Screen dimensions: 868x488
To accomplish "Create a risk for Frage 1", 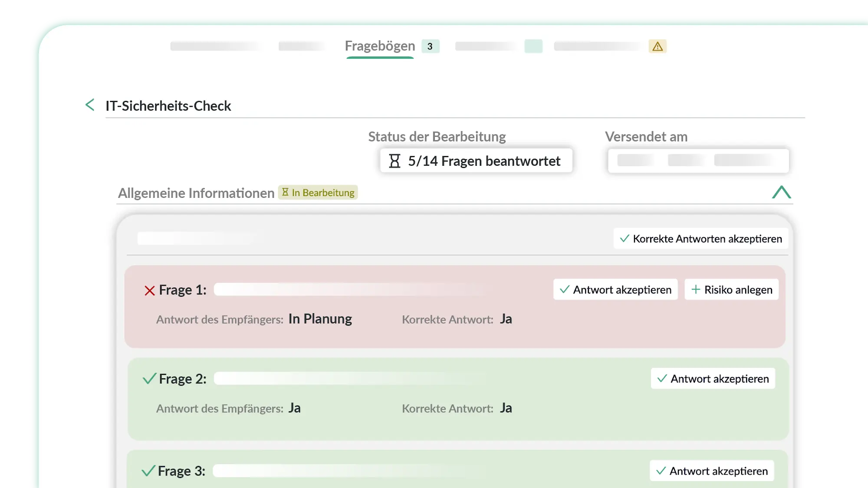I will (732, 290).
